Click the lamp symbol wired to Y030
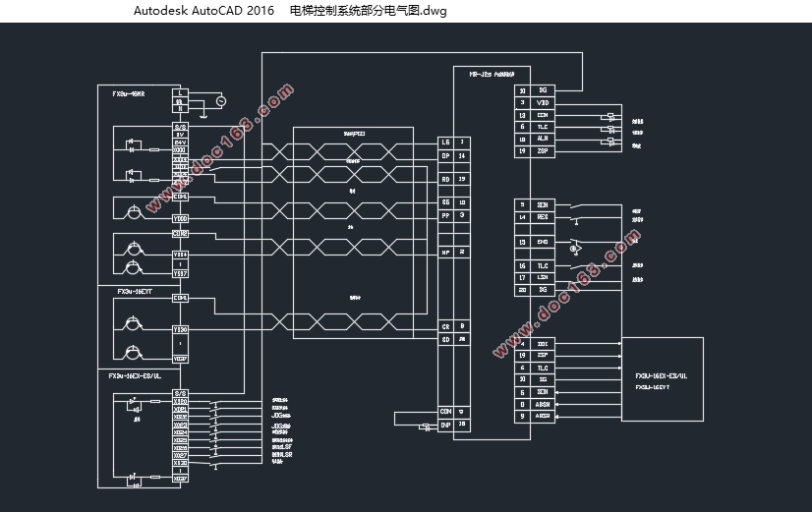This screenshot has height=512, width=812. click(x=133, y=323)
